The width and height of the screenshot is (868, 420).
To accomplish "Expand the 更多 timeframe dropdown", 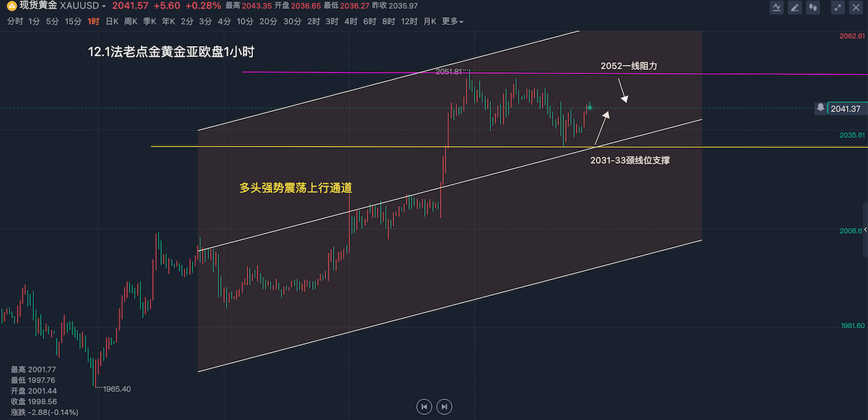I will pyautogui.click(x=452, y=22).
